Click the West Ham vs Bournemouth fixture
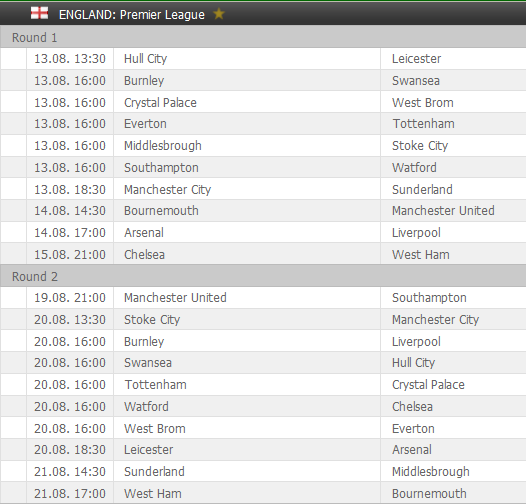Viewport: 526px width, 504px height. click(x=263, y=493)
